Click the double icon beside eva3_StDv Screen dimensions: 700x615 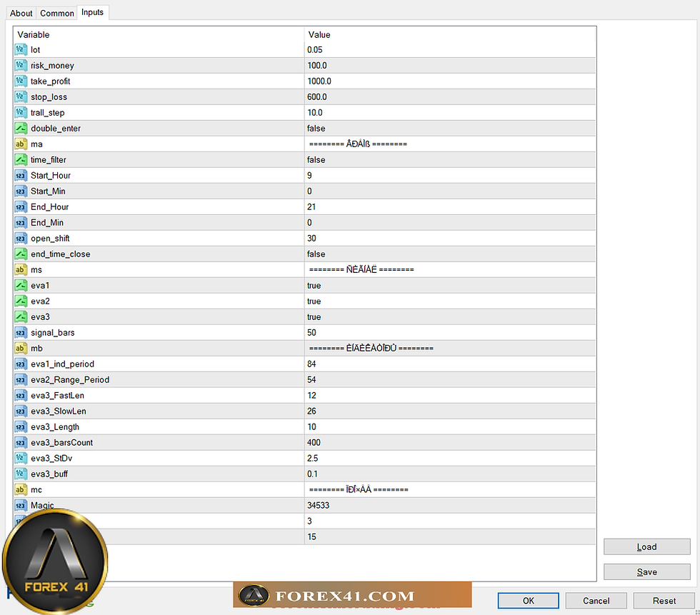tap(21, 458)
